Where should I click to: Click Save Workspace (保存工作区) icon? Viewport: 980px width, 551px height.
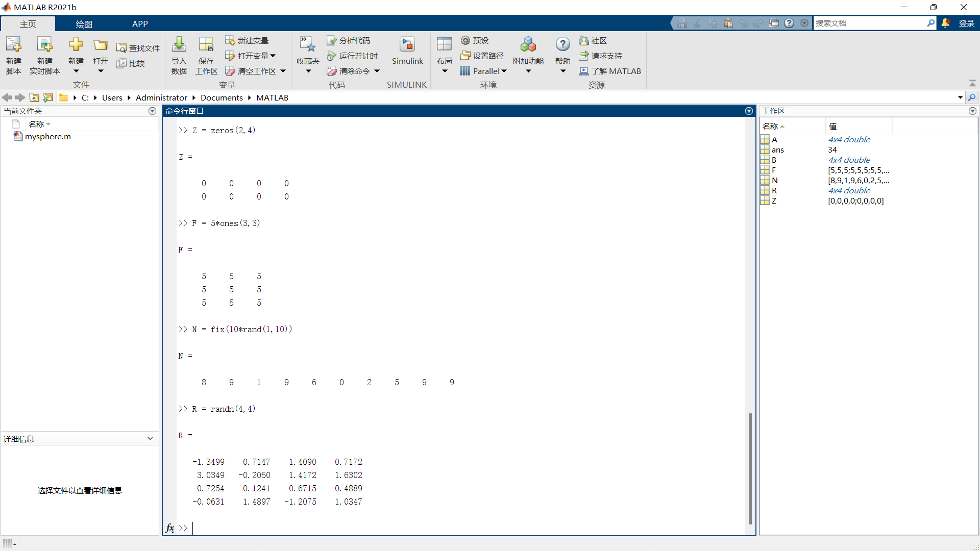[206, 45]
